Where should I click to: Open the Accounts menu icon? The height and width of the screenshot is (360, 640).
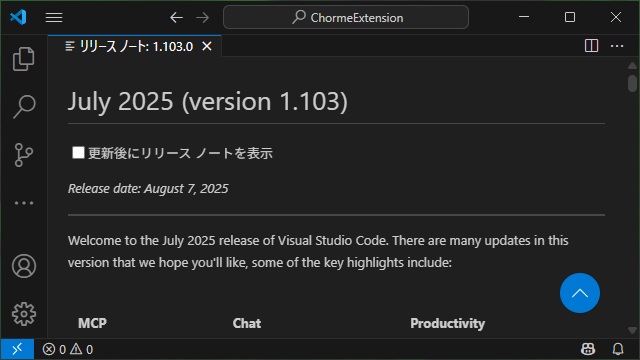click(24, 266)
